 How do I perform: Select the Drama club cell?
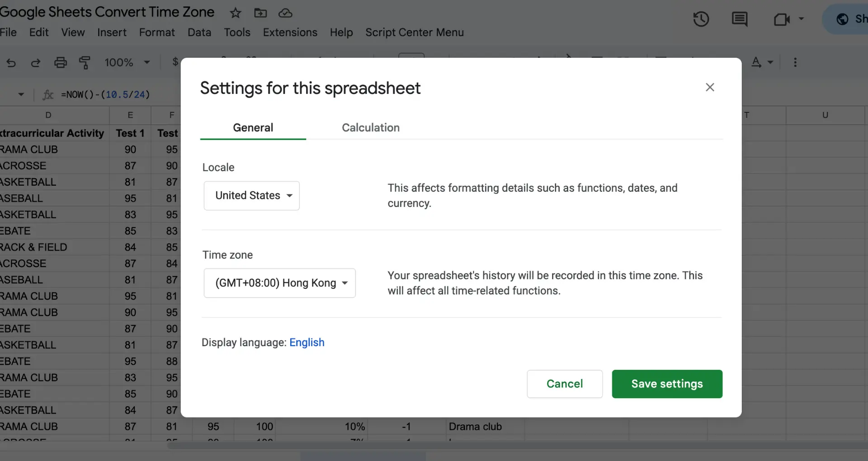tap(486, 427)
